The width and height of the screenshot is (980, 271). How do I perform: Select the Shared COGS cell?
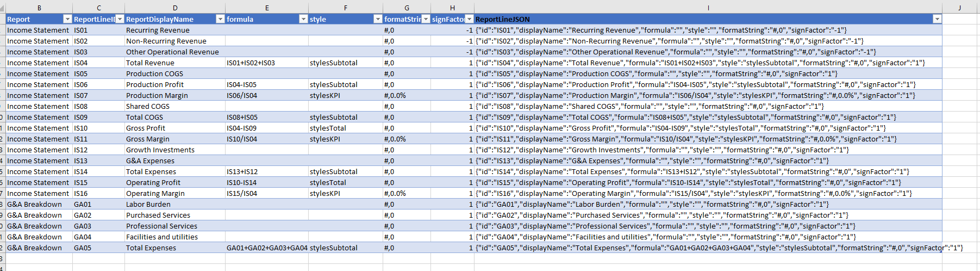[175, 106]
